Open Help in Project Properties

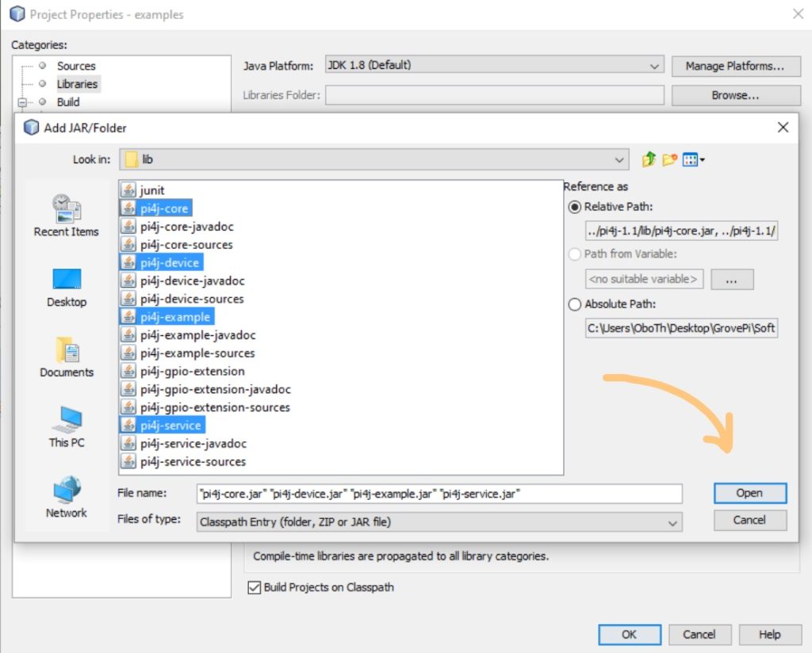[x=769, y=634]
